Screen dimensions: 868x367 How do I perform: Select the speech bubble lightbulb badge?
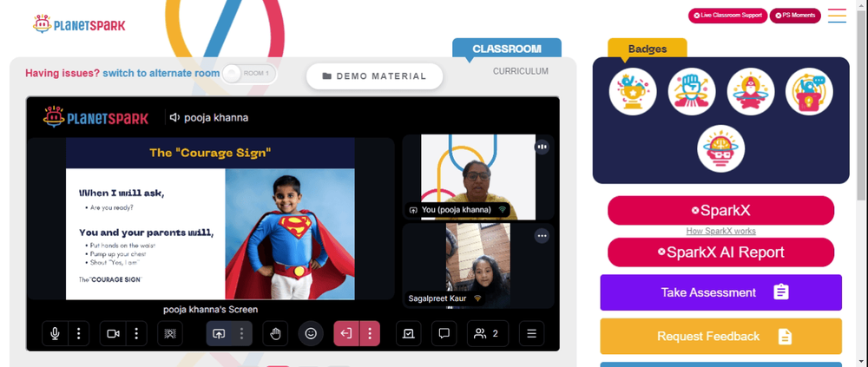809,91
